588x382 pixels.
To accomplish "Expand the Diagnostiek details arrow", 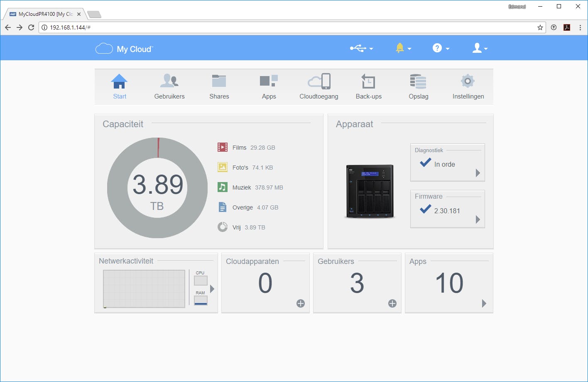I will (478, 173).
